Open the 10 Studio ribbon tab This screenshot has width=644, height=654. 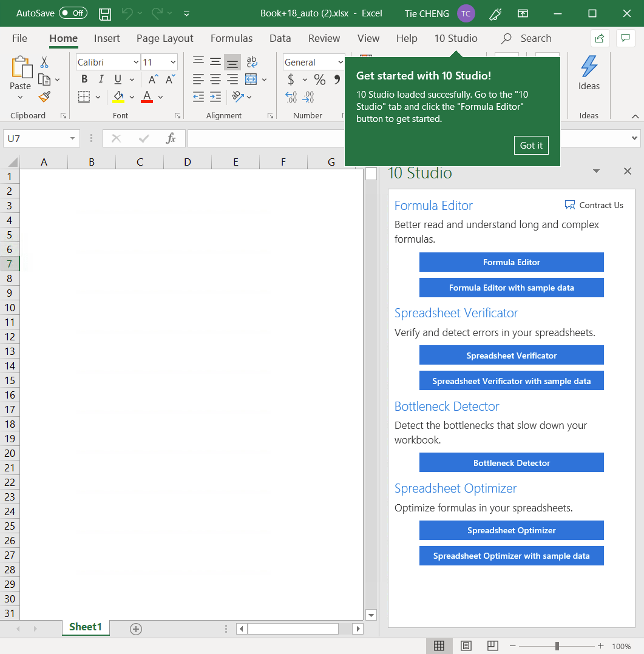456,38
